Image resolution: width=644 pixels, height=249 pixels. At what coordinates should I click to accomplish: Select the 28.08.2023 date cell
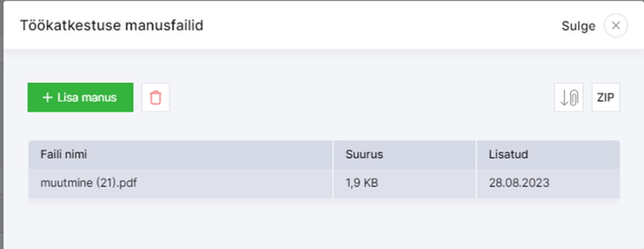click(x=548, y=183)
